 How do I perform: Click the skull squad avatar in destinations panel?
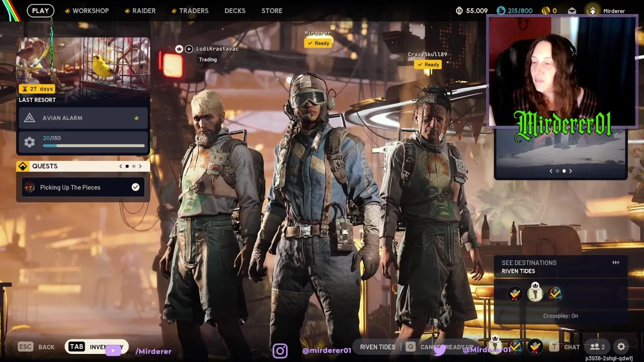(555, 294)
